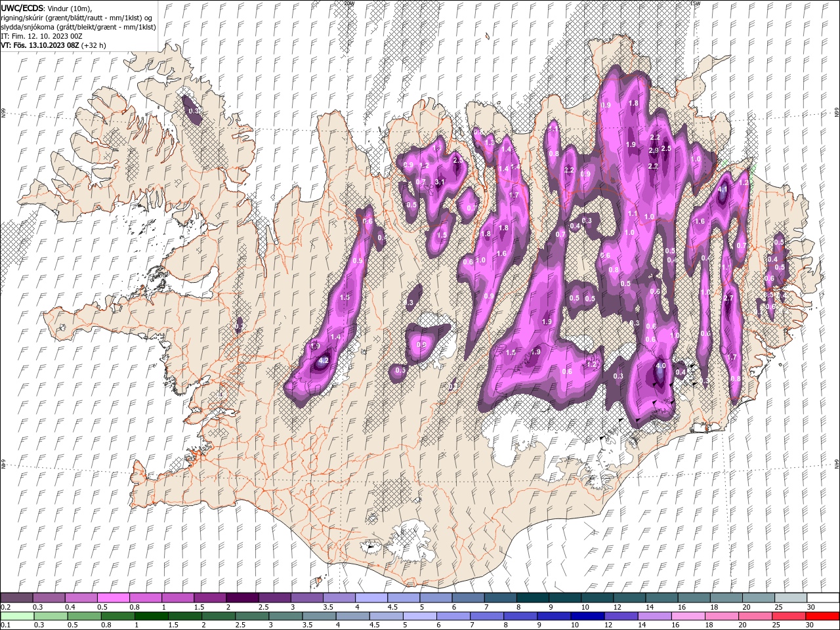The image size is (840, 630).
Task: Select the 'IT: Fim. 12. 10. 2023 00Z' line
Action: pos(42,36)
